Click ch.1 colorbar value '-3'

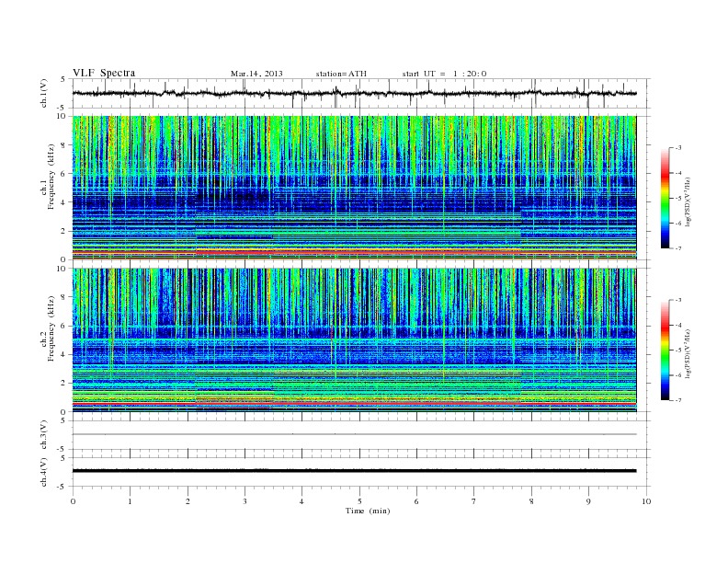678,148
